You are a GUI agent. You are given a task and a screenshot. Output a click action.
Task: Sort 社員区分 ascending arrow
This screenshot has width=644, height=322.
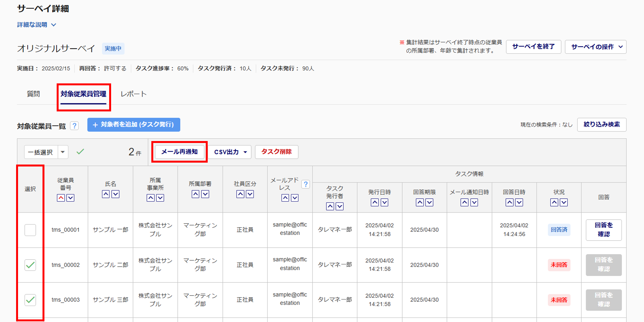click(240, 194)
